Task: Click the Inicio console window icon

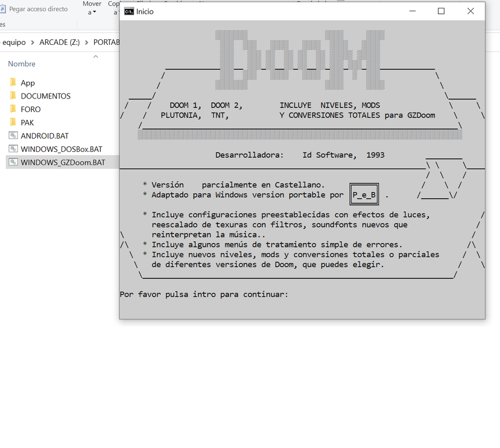Action: tap(129, 11)
